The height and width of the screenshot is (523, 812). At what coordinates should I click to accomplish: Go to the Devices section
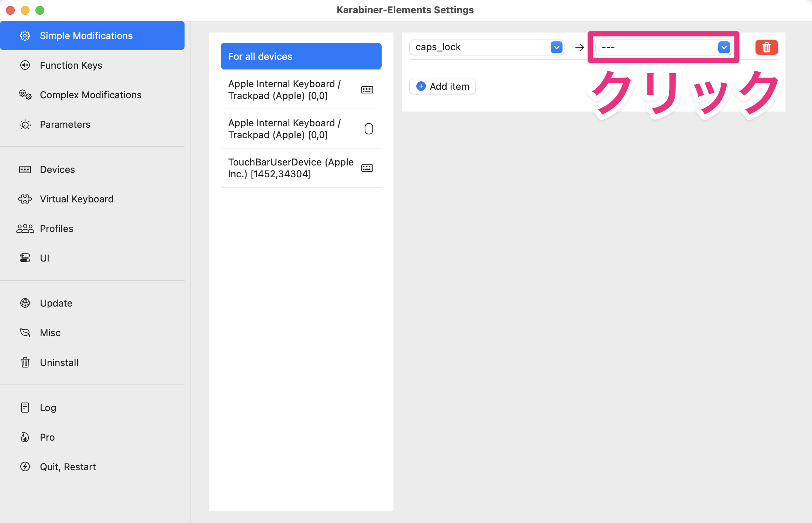[57, 170]
